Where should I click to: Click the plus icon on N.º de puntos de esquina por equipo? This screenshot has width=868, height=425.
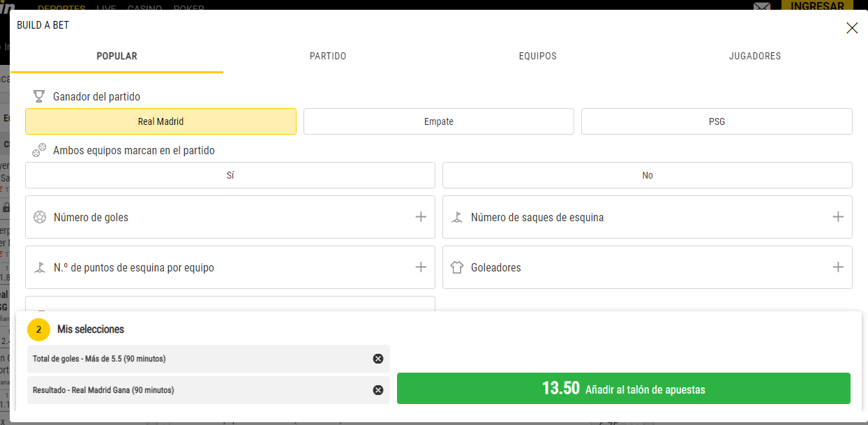(x=421, y=267)
